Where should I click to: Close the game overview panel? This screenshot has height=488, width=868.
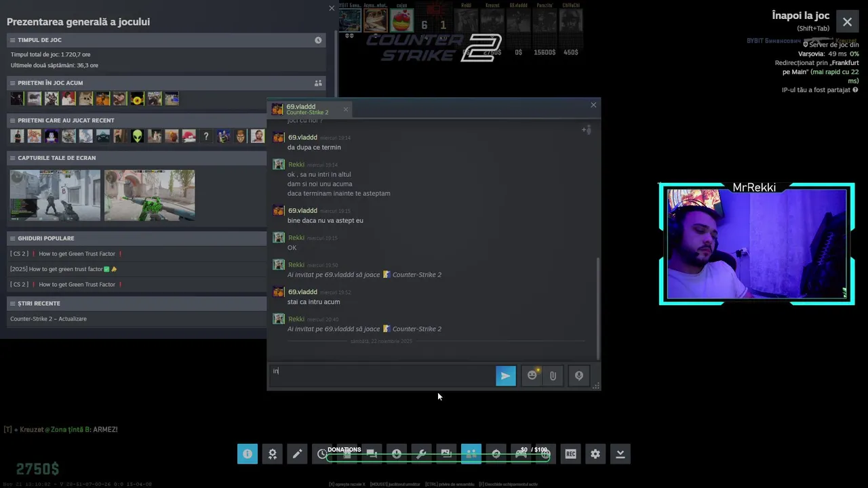pyautogui.click(x=332, y=8)
